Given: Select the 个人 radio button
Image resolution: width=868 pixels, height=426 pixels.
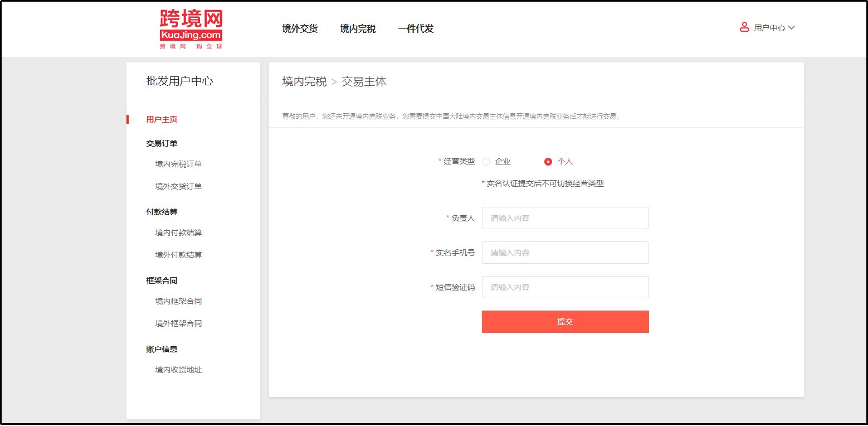Looking at the screenshot, I should pyautogui.click(x=548, y=162).
